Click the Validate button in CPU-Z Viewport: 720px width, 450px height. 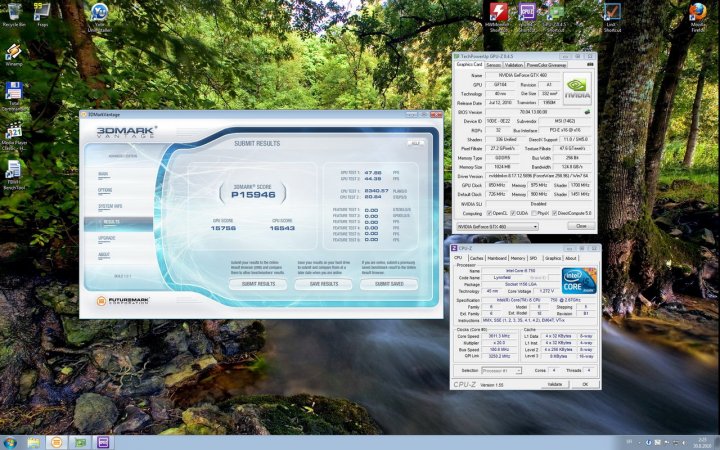(x=555, y=384)
